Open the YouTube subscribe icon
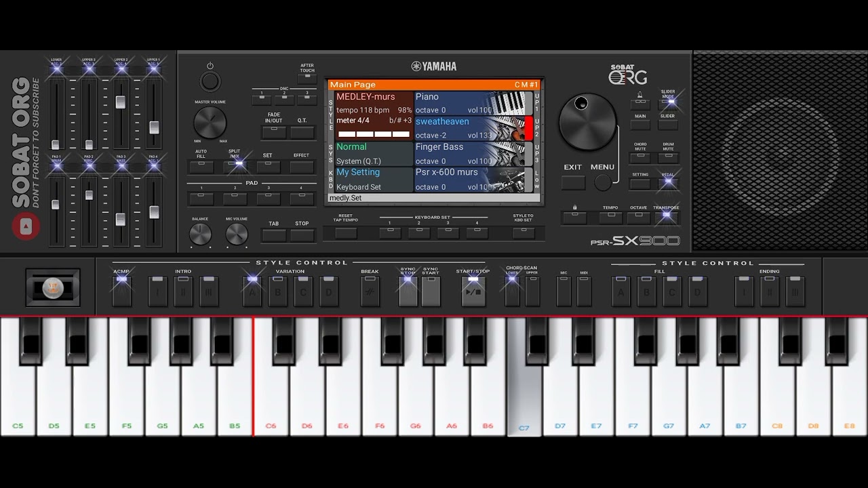868x488 pixels. point(26,226)
